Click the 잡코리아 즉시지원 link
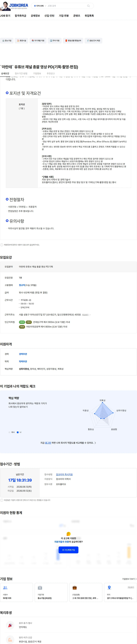This screenshot has height=644, width=137. tap(64, 474)
